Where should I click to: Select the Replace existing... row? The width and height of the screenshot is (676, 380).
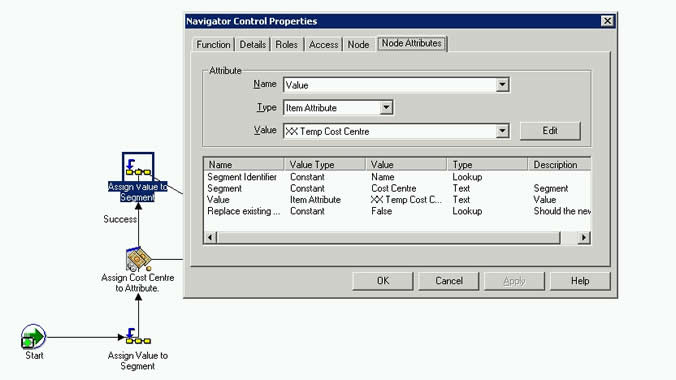pyautogui.click(x=397, y=211)
